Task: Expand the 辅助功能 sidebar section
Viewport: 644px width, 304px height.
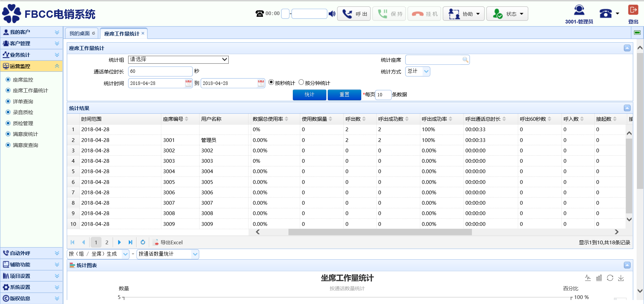Action: (31, 265)
